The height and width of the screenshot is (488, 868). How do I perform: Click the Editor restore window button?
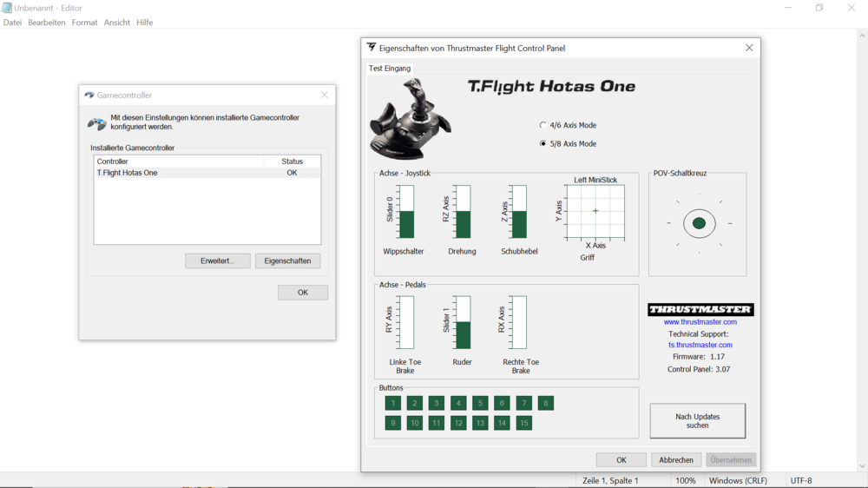click(819, 8)
